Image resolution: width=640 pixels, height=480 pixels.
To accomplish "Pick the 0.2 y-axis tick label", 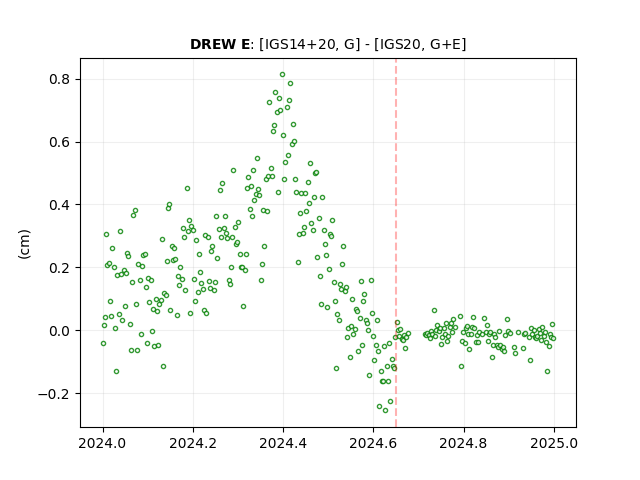I will click(60, 268).
